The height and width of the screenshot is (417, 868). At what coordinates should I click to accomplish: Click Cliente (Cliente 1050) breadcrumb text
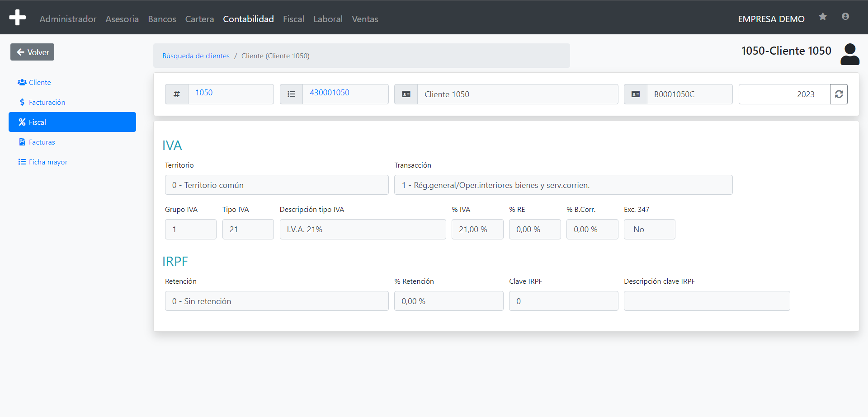[275, 56]
